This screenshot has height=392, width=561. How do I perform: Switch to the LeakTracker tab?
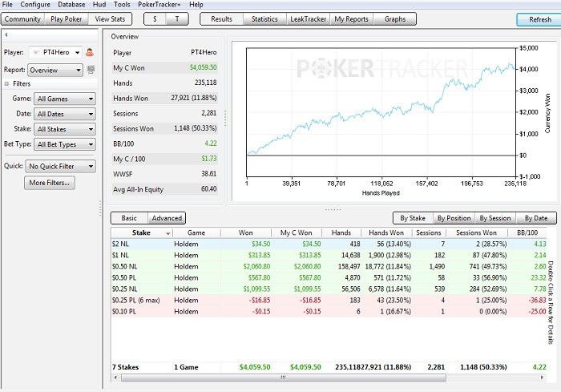[307, 18]
